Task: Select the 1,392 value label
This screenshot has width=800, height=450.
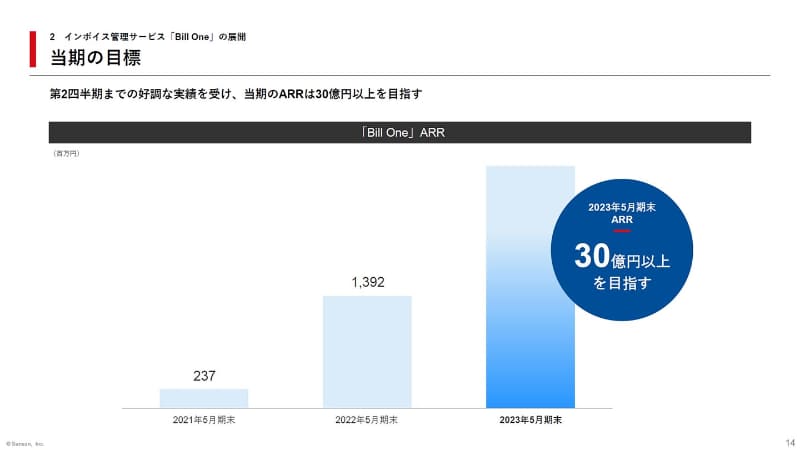Action: (368, 282)
